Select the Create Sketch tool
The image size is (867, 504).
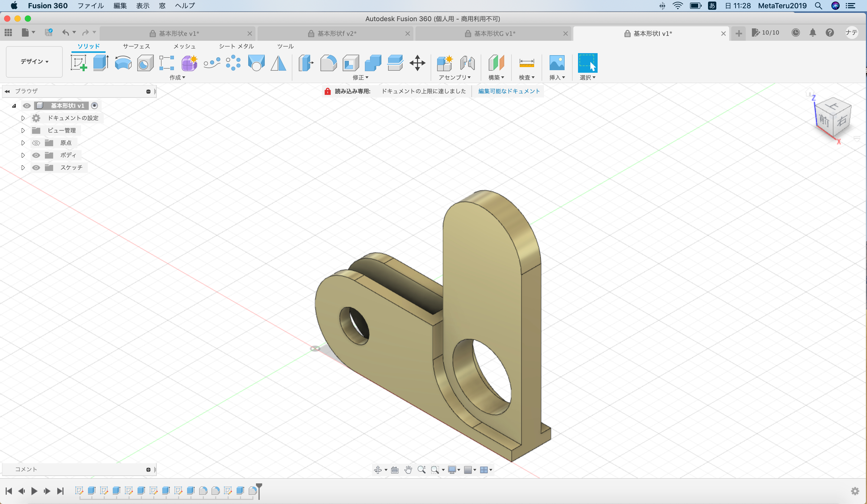pos(79,63)
